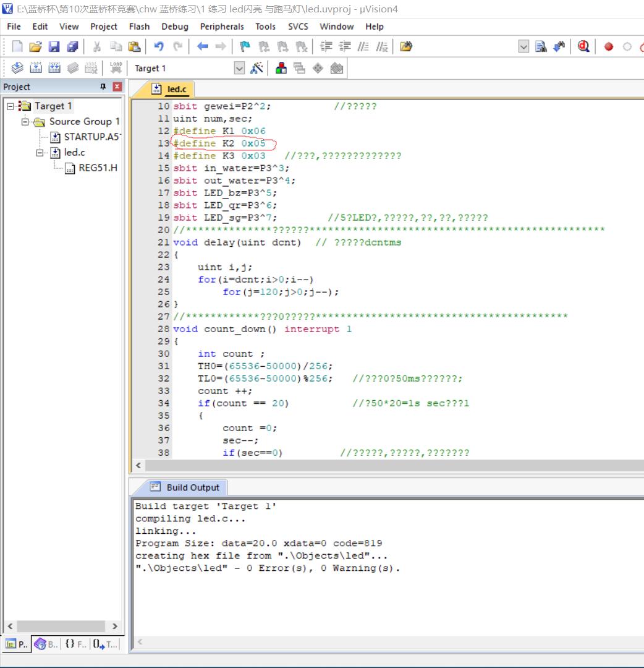Click the Project panel horizontal scrollbar
The image size is (644, 668).
(62, 626)
